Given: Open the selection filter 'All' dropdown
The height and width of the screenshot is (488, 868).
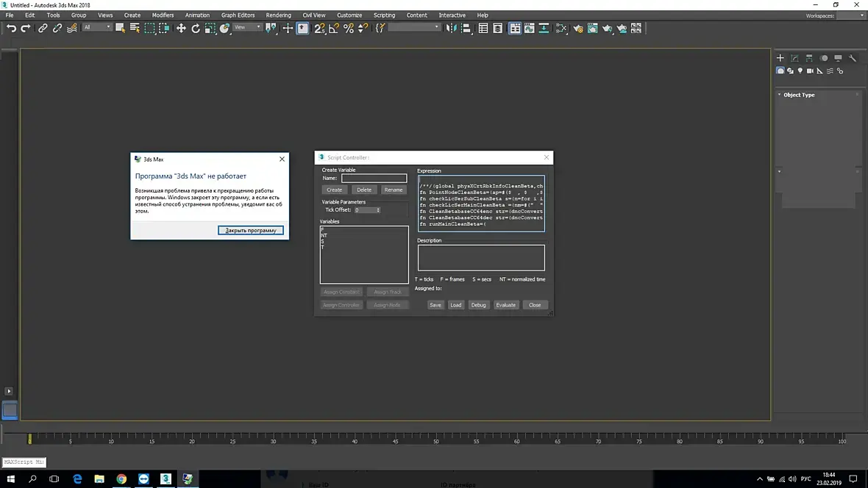Looking at the screenshot, I should click(97, 27).
